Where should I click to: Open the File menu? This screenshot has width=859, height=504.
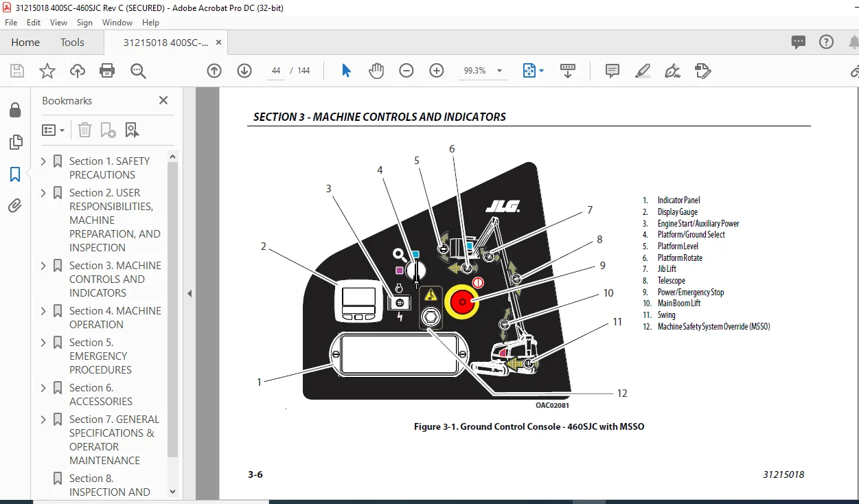click(11, 23)
